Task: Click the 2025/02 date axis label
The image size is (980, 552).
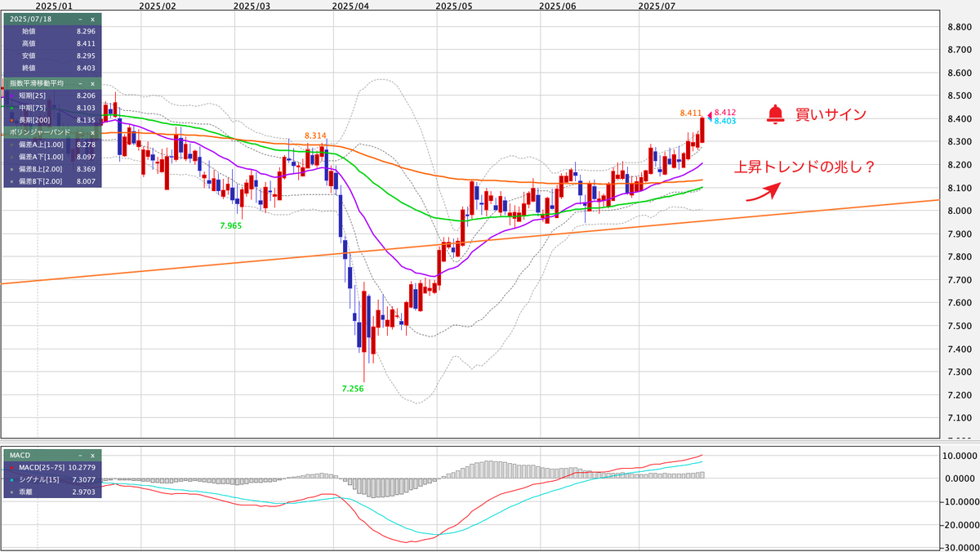Action: point(158,6)
